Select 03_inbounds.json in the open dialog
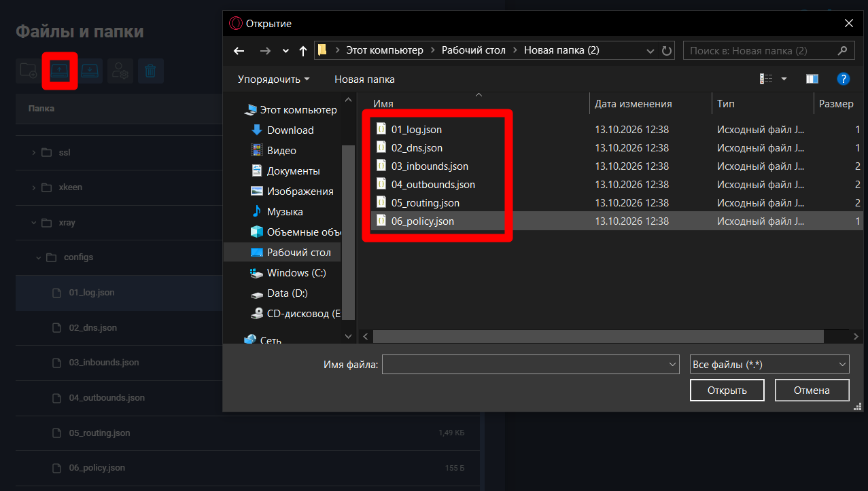The width and height of the screenshot is (868, 491). (x=430, y=166)
